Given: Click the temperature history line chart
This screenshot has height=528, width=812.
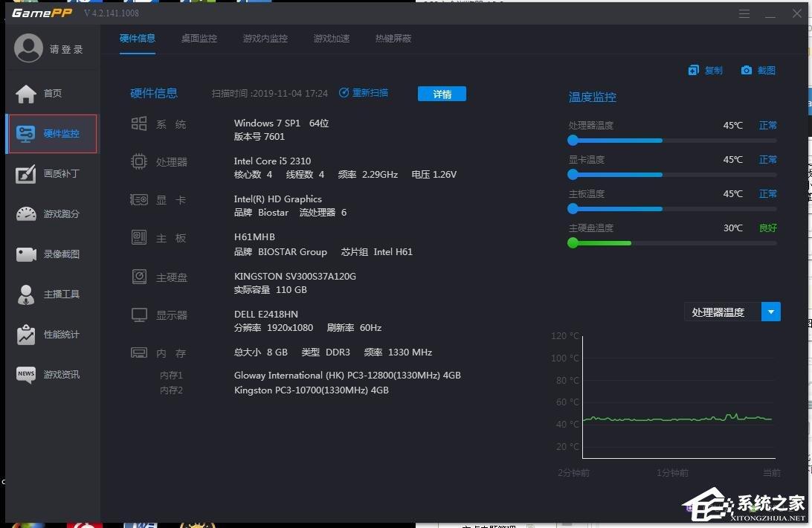Looking at the screenshot, I should click(679, 397).
